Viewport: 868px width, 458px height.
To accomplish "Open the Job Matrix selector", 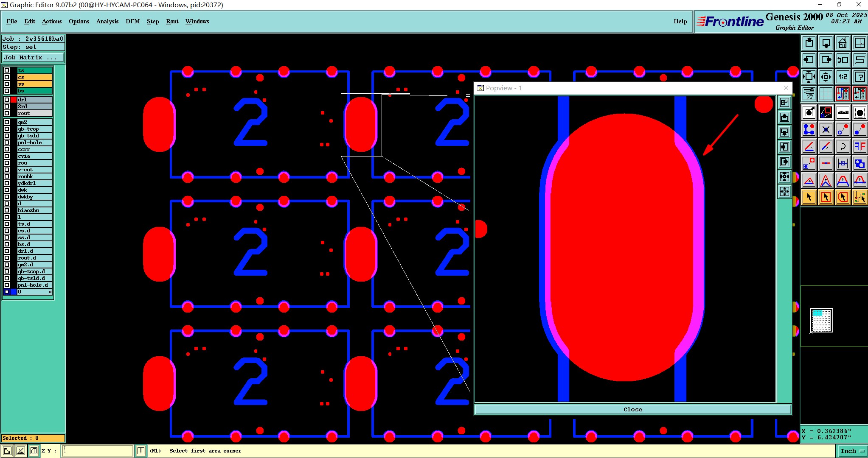I will pos(33,58).
